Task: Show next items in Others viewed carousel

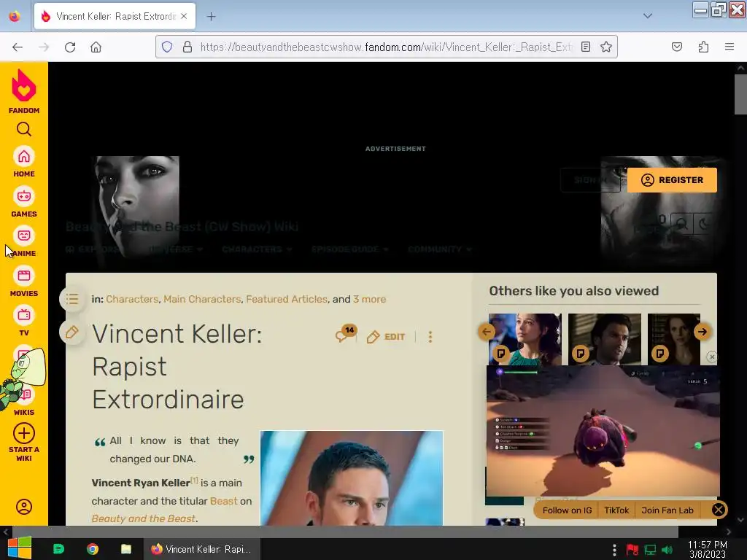Action: (x=703, y=332)
